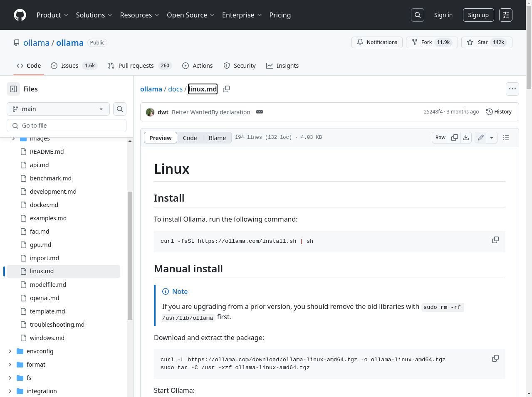
Task: Open the docs breadcrumb link
Action: click(175, 89)
